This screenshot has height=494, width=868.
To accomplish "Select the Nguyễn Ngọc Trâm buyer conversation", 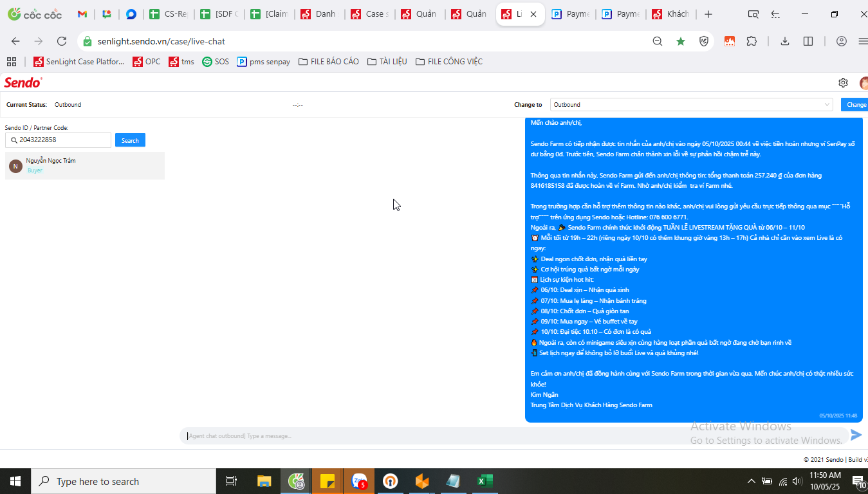I will (85, 165).
